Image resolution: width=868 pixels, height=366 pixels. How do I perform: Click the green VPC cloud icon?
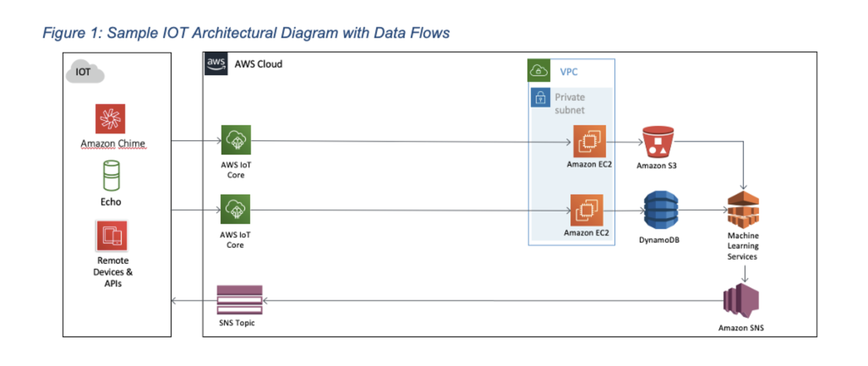tap(539, 71)
